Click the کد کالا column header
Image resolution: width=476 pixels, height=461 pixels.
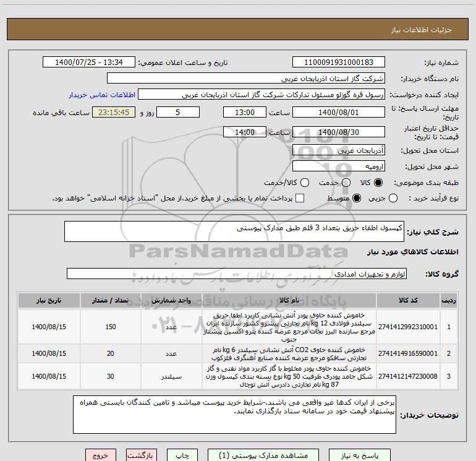[x=408, y=301]
